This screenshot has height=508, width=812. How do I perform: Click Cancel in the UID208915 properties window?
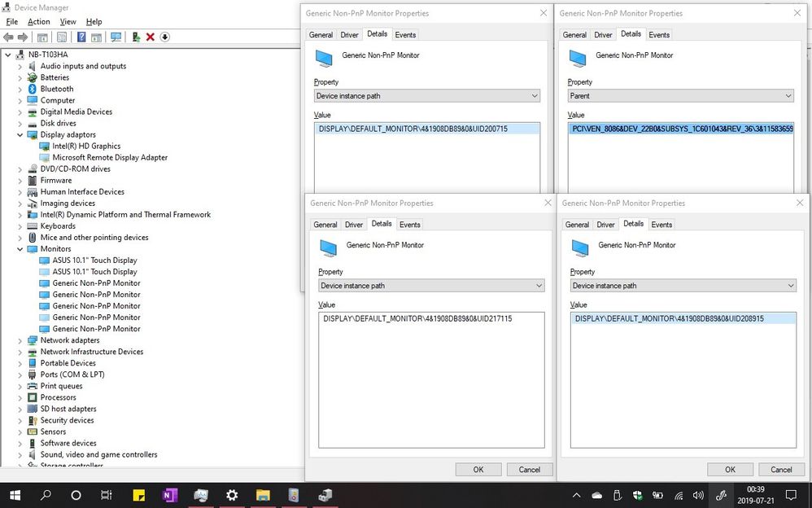781,470
